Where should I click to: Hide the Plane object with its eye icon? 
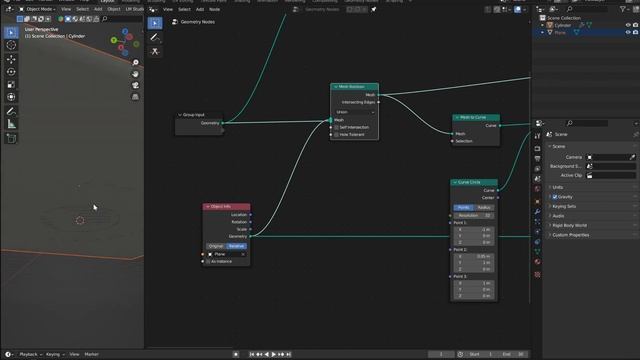click(x=628, y=33)
